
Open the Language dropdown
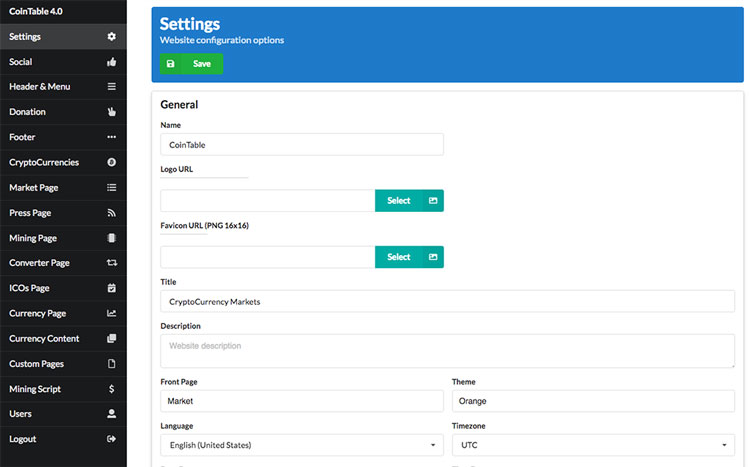click(301, 445)
